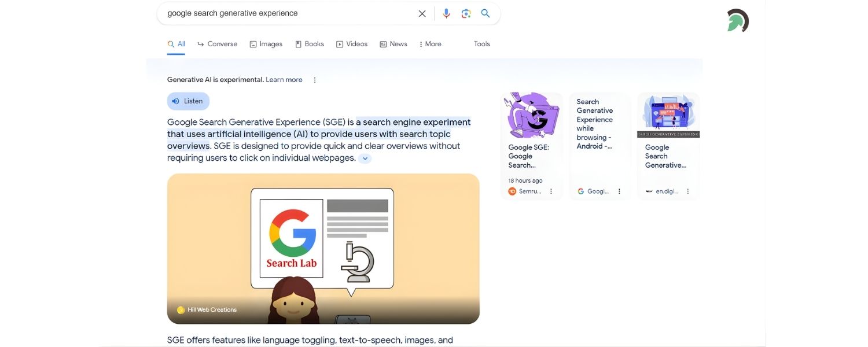Open the Search Lab illustration image
Viewport: 868px width, 347px height.
click(x=323, y=248)
